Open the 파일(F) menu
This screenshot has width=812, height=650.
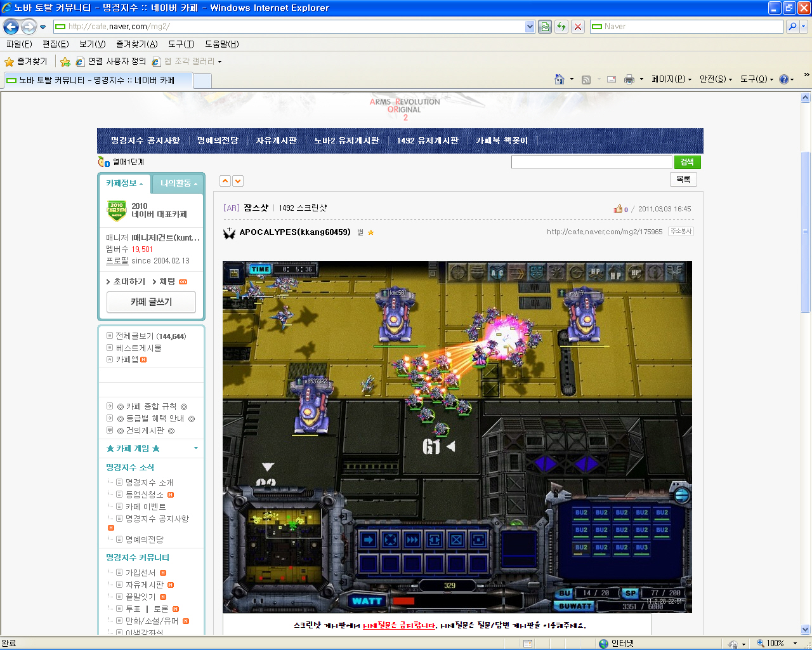[19, 44]
